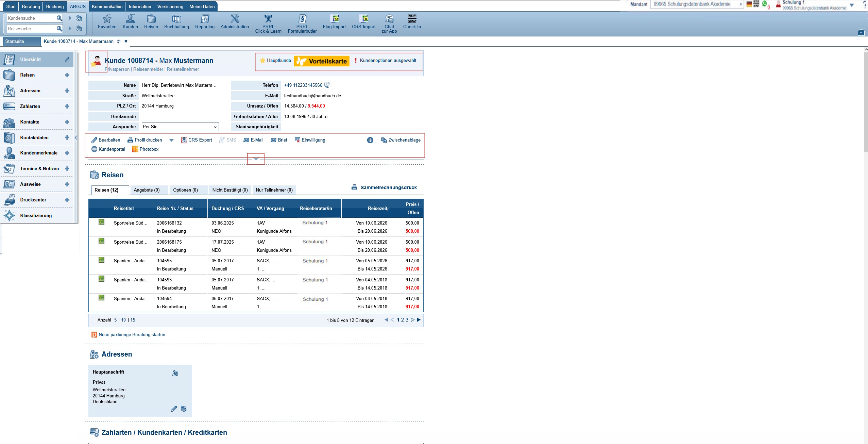
Task: Click the phone call icon next to Telefon
Action: tap(327, 85)
